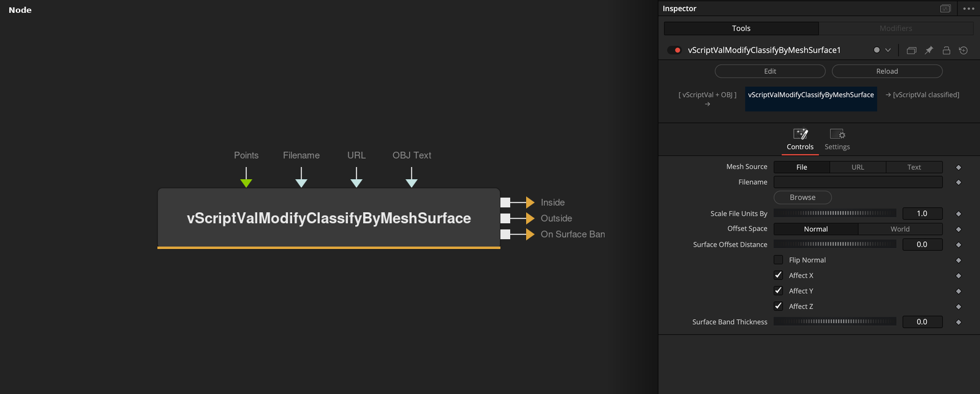
Task: Reset node with the circular arrow icon
Action: [x=963, y=50]
